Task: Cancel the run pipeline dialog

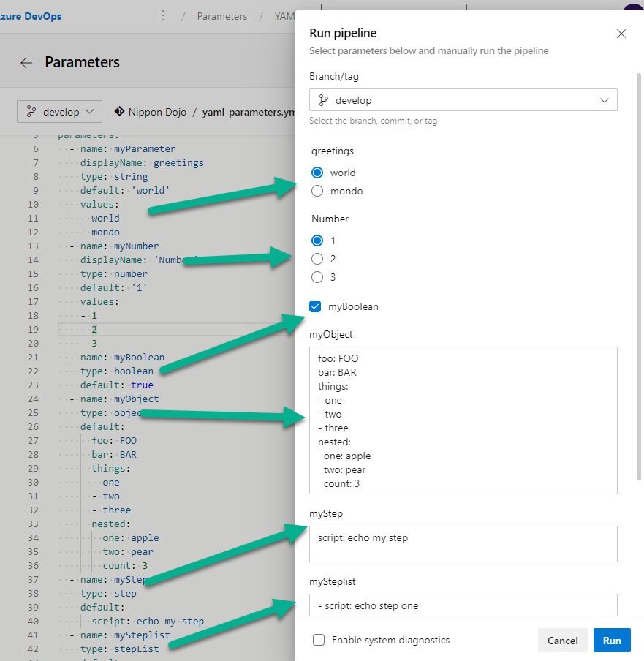Action: [x=562, y=641]
